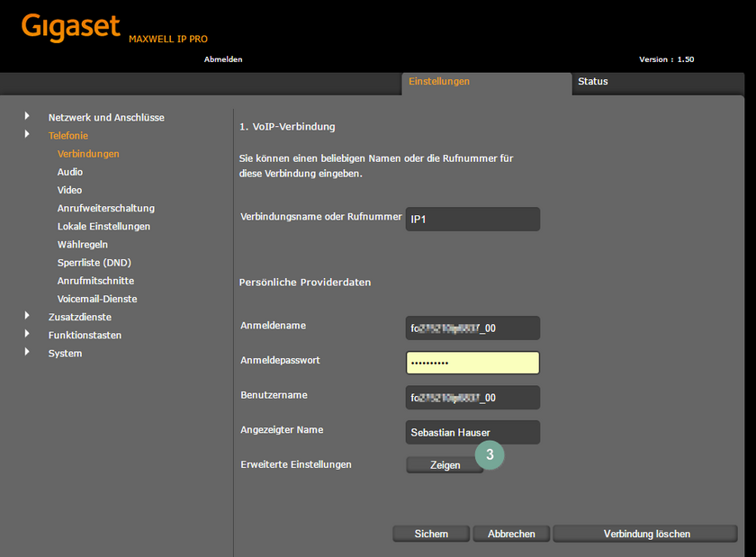
Task: Show advanced settings with Zeigen
Action: click(x=445, y=465)
